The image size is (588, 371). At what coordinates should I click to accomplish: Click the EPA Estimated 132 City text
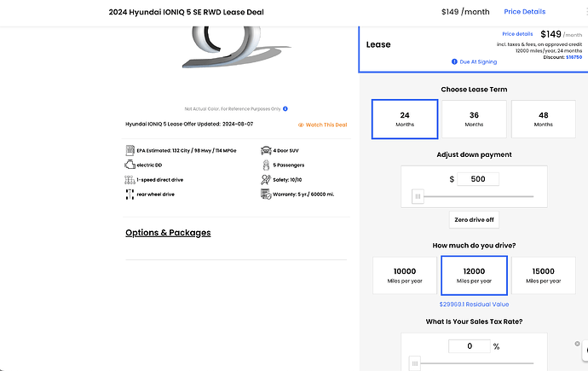click(187, 150)
